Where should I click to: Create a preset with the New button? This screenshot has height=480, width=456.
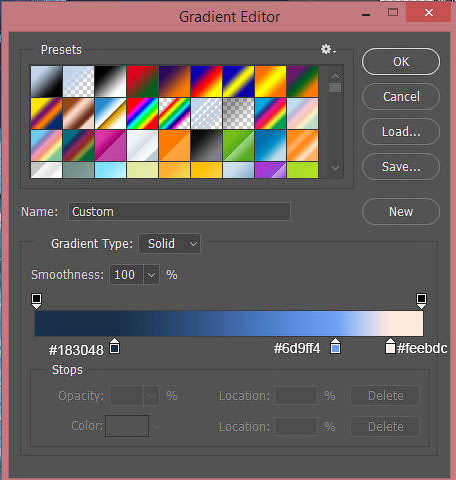point(401,212)
